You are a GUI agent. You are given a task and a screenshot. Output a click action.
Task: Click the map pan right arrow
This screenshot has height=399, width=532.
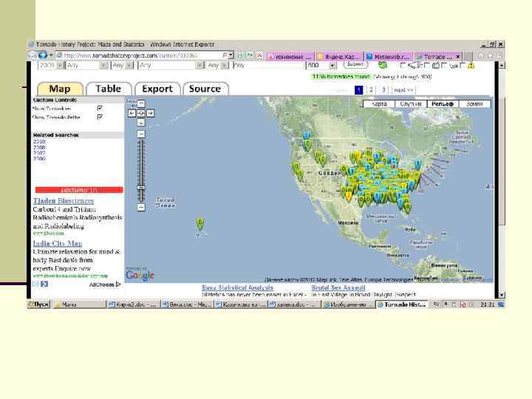tap(150, 113)
